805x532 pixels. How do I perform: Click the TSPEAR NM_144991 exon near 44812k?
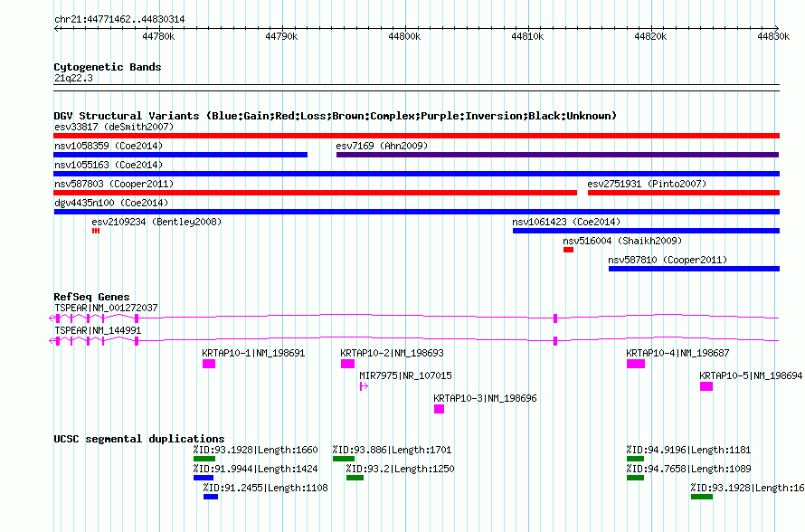555,341
